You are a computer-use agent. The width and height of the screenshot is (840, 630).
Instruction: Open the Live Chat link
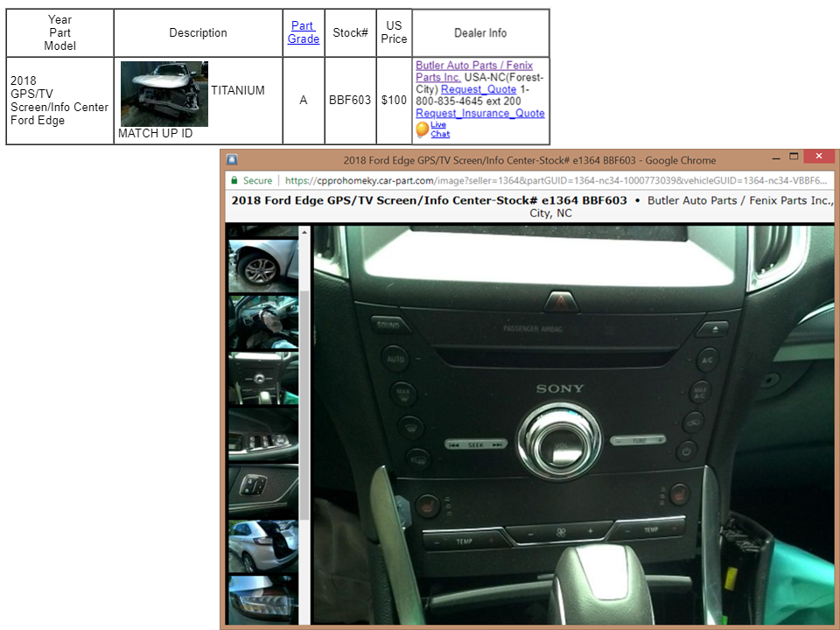pyautogui.click(x=440, y=129)
